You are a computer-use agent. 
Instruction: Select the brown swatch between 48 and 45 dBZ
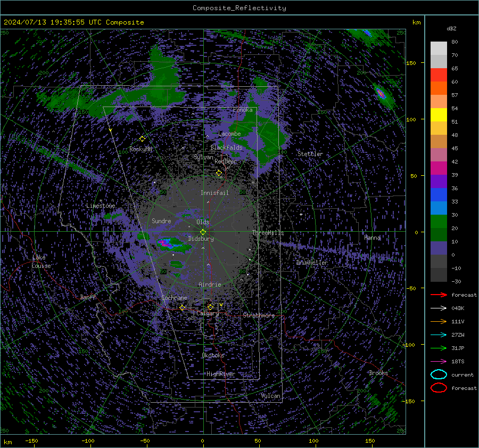[439, 142]
